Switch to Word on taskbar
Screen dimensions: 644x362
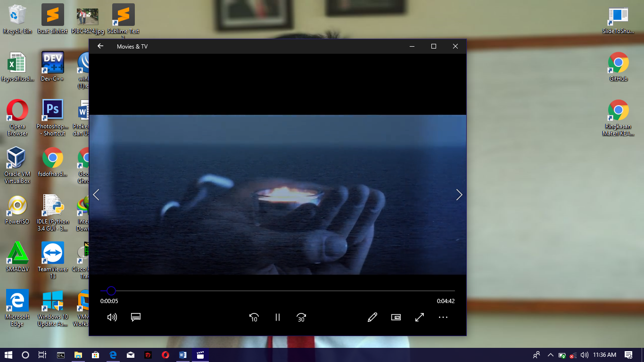183,355
